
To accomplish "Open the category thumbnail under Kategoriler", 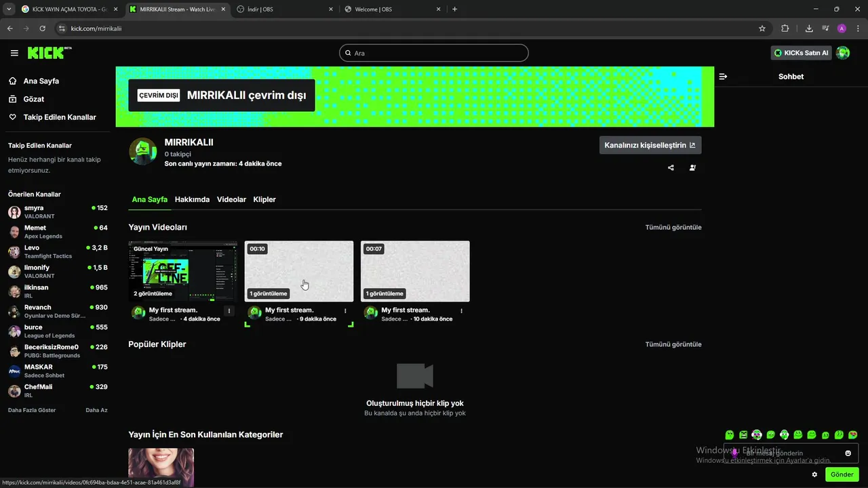I will coord(161,467).
